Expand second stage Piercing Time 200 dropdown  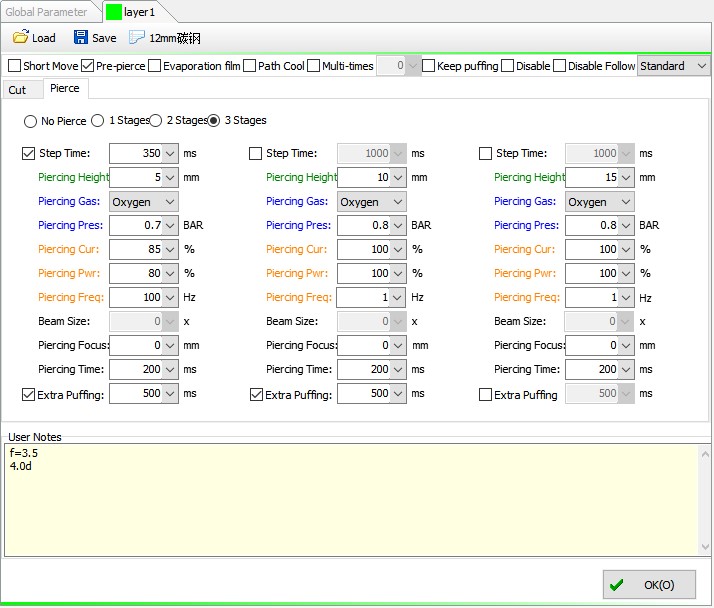click(398, 370)
